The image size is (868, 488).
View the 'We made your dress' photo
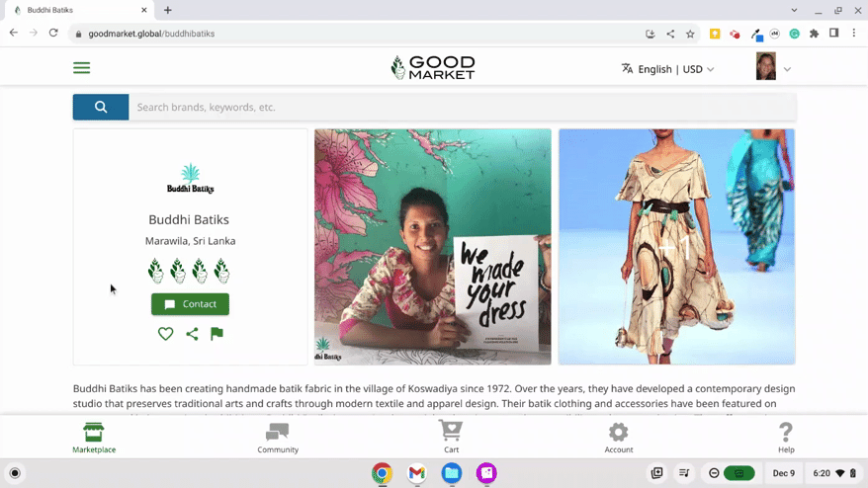click(x=433, y=247)
